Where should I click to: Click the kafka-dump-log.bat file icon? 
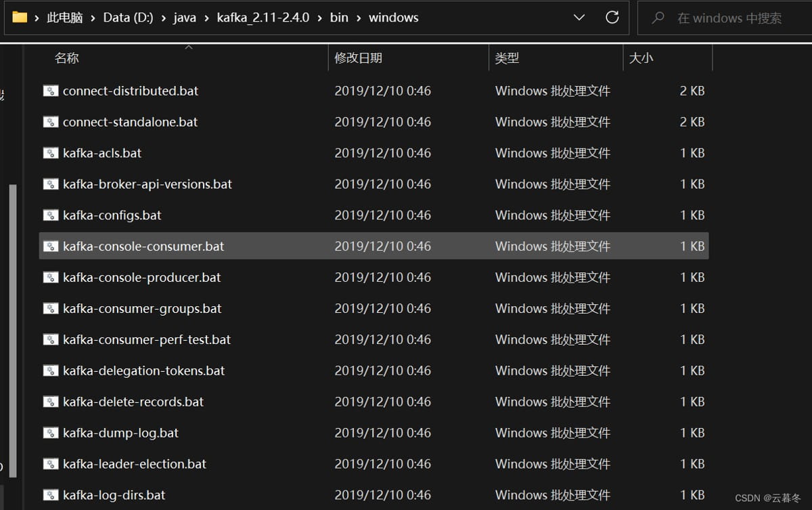point(51,433)
